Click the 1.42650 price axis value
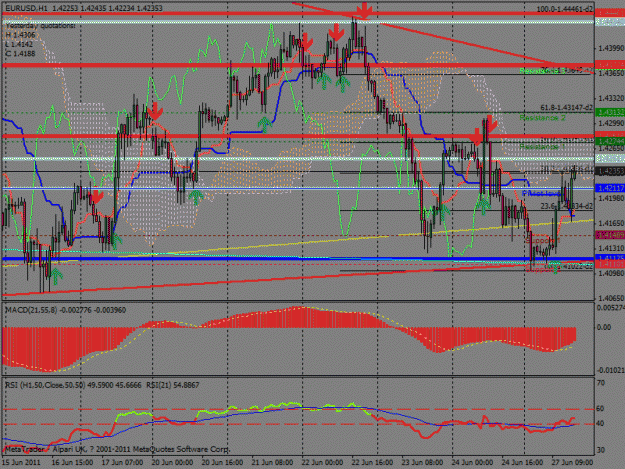625x469 pixels. (x=611, y=148)
